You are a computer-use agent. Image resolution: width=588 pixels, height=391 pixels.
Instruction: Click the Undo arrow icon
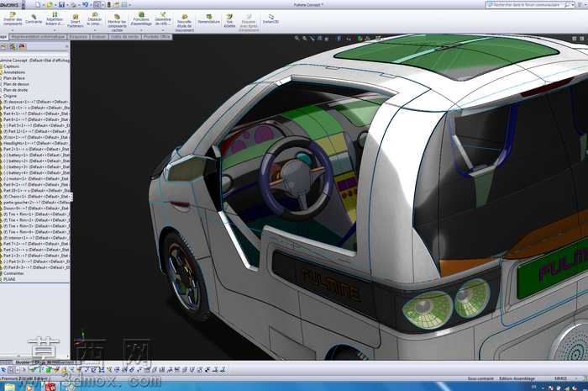click(x=85, y=4)
